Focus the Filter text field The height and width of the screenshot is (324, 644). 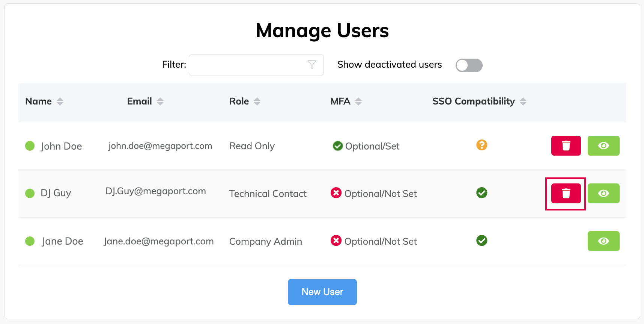coord(248,65)
